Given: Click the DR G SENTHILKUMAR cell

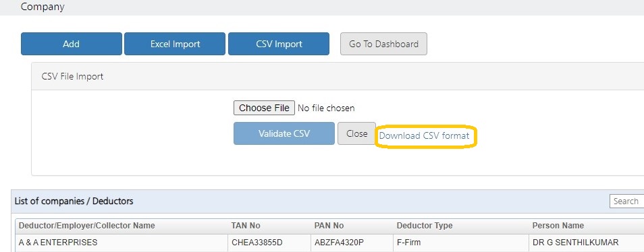Looking at the screenshot, I should pos(575,243).
